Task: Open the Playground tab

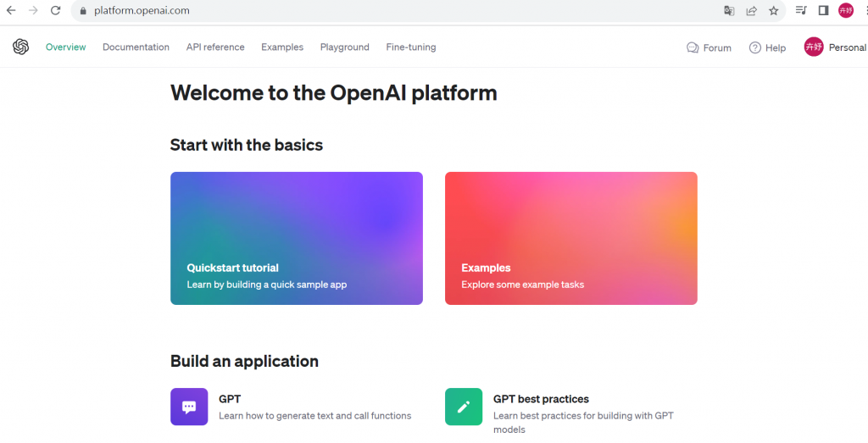Action: (345, 47)
